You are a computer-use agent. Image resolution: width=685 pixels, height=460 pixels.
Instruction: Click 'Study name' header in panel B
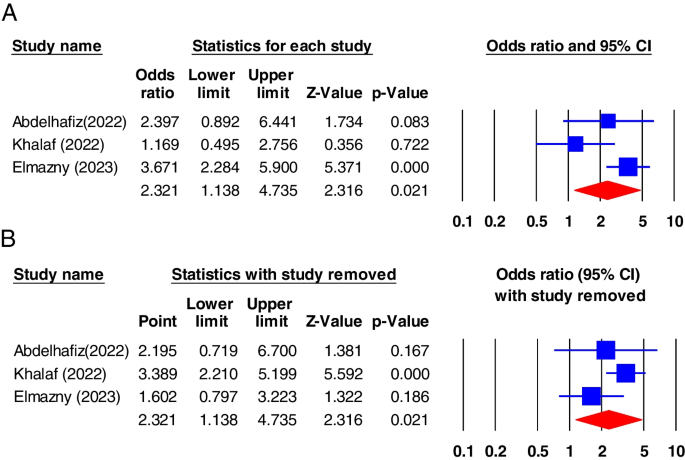58,275
